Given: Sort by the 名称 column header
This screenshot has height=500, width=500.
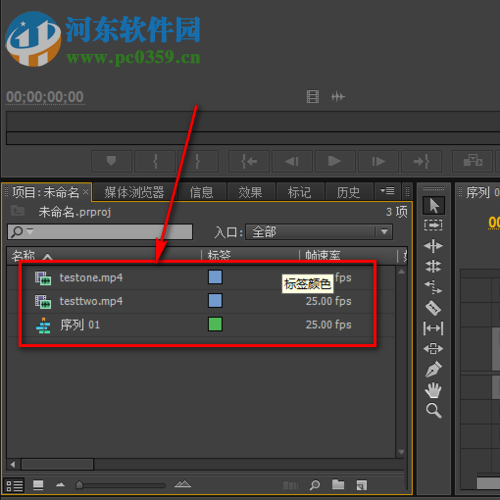Looking at the screenshot, I should pyautogui.click(x=23, y=256).
